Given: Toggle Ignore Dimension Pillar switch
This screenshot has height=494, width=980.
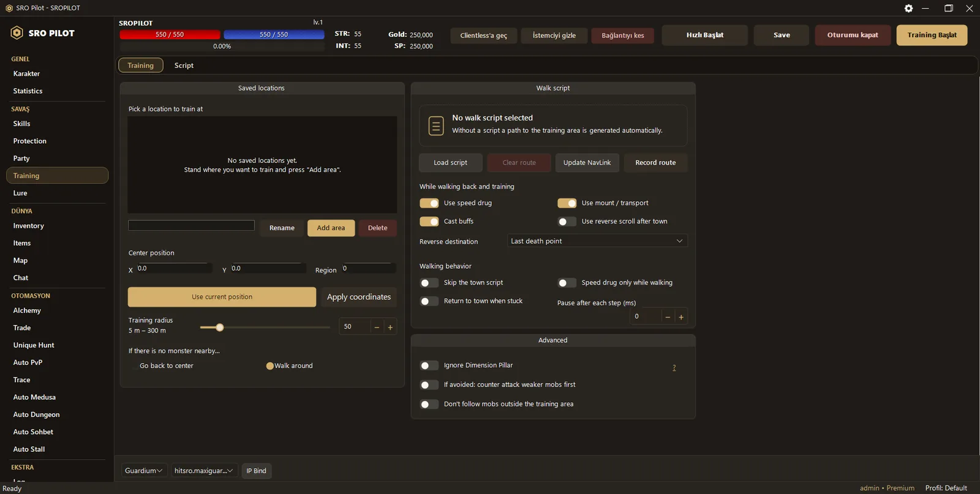Looking at the screenshot, I should (x=429, y=365).
